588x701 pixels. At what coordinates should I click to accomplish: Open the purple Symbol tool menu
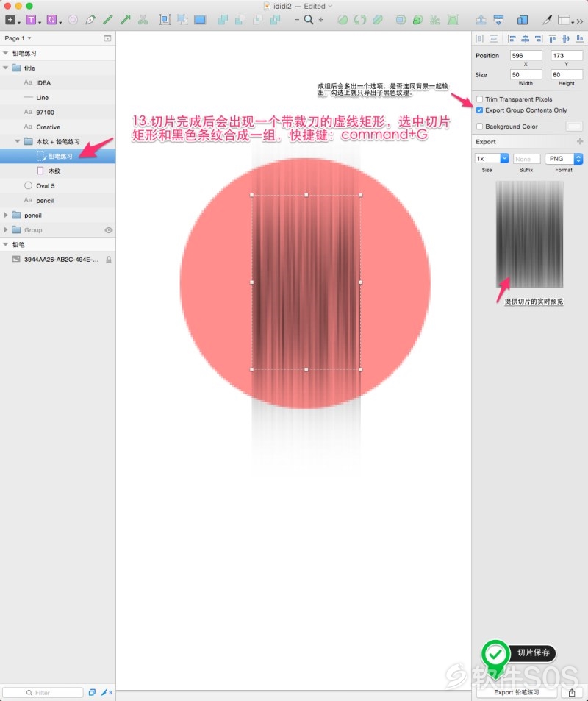pos(53,20)
